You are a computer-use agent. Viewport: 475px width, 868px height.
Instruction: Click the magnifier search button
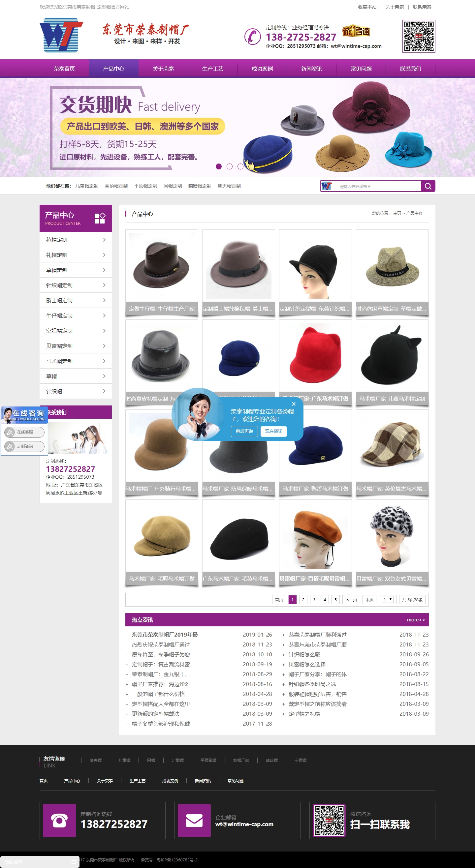[x=428, y=186]
